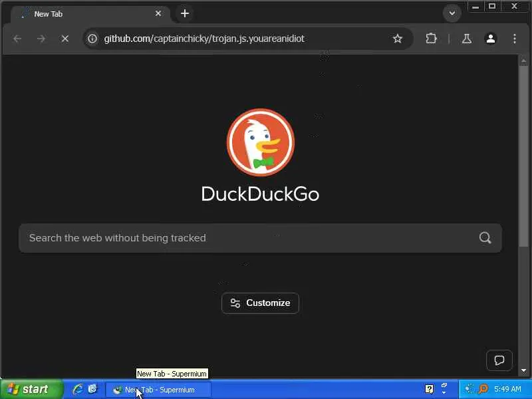Click the DuckDuckGo wordmark text
Screen dimensions: 532x399
pyautogui.click(x=260, y=194)
